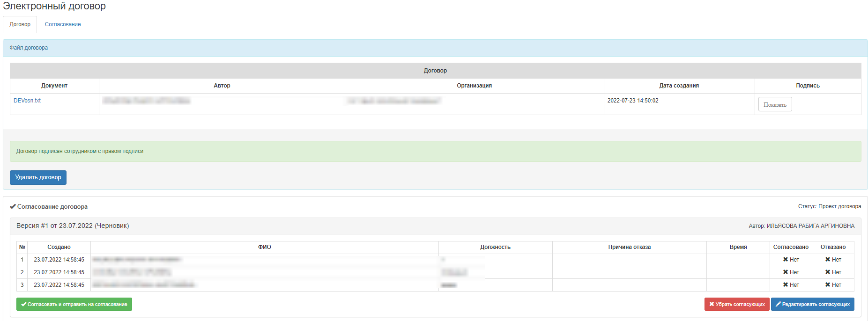Screen dimensions: 868x321
Task: Switch to the Согласование tab
Action: pyautogui.click(x=63, y=24)
